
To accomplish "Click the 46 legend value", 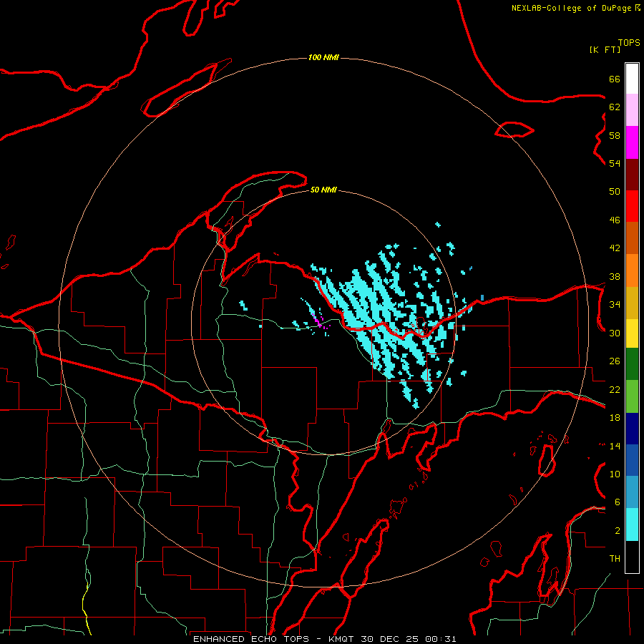I will tap(615, 220).
